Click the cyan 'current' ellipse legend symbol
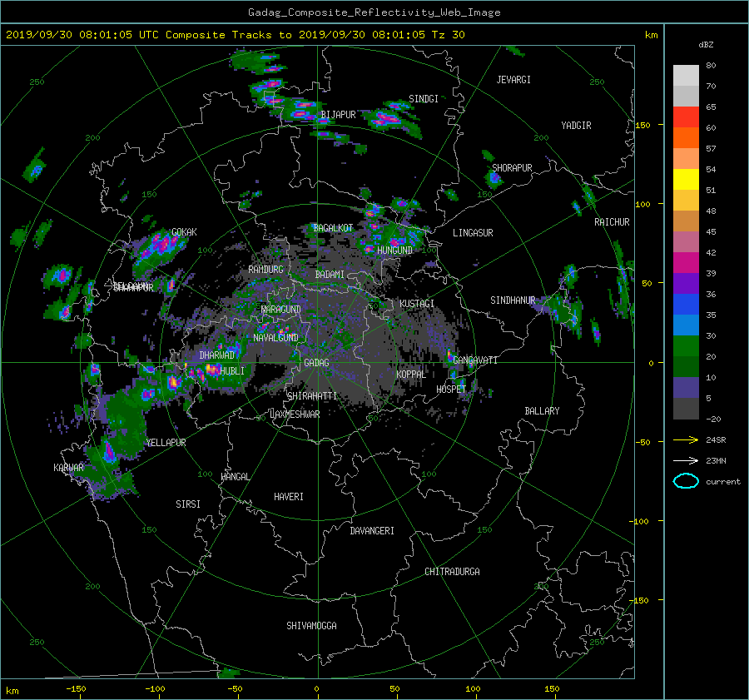Screen dimensions: 749x700 click(686, 481)
